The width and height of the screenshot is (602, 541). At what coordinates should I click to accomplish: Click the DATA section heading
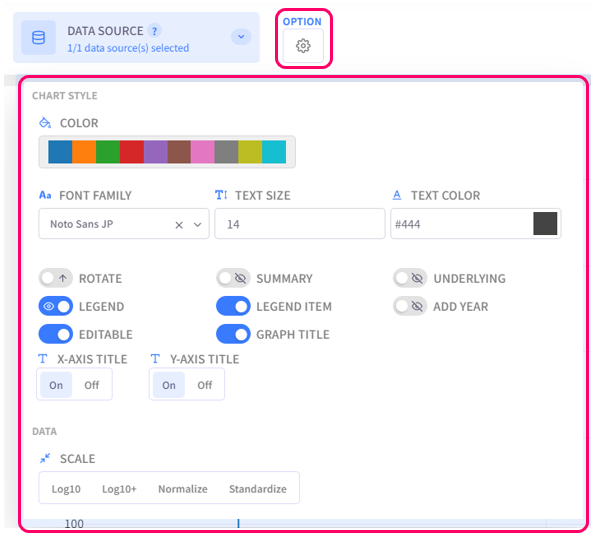(x=45, y=431)
